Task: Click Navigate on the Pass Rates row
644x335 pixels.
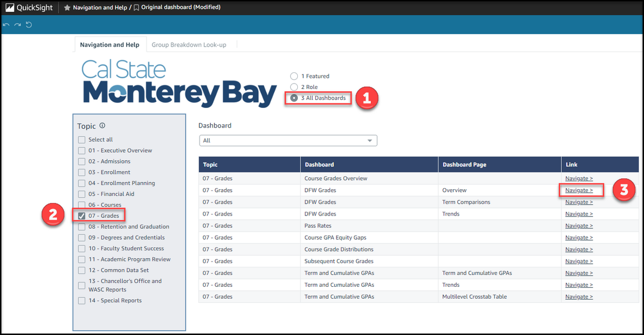Action: point(579,225)
